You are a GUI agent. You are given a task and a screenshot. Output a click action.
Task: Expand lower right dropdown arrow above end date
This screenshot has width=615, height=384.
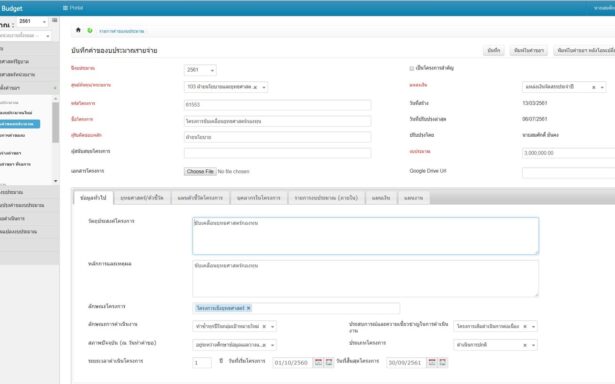pyautogui.click(x=533, y=345)
